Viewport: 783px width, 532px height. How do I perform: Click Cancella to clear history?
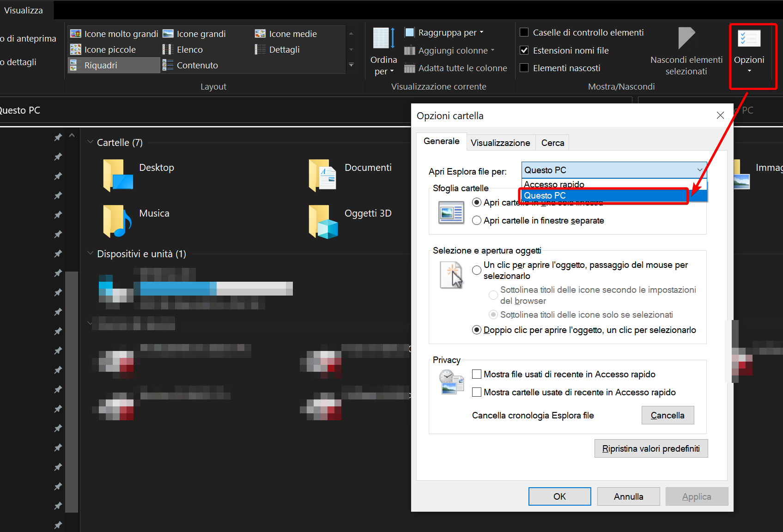point(667,415)
